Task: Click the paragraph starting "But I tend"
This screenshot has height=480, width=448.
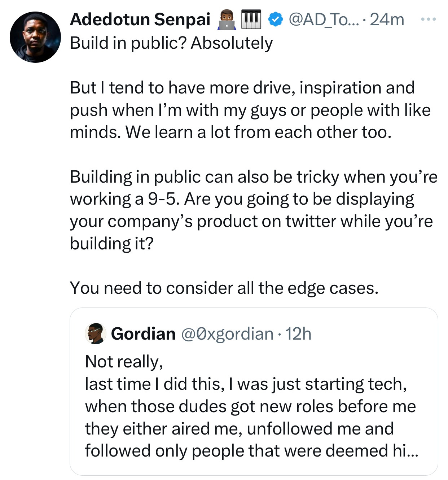Action: pos(250,110)
